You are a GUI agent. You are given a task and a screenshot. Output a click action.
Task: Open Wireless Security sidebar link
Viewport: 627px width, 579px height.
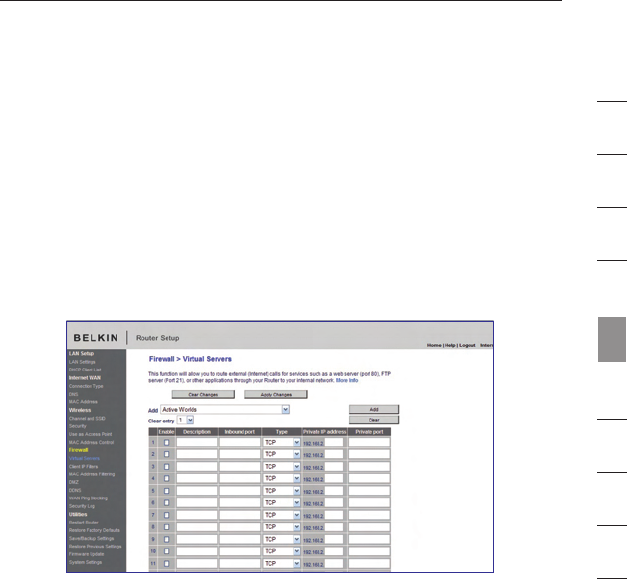point(77,426)
